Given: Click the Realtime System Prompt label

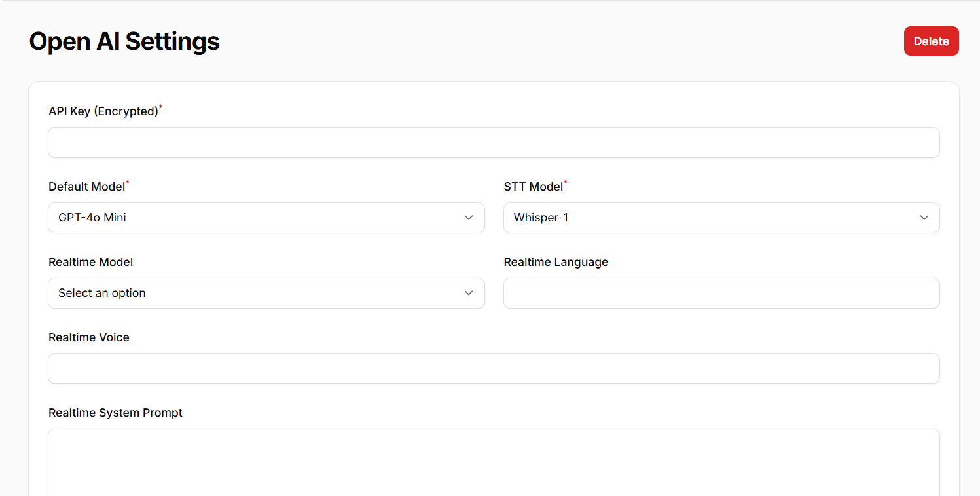Looking at the screenshot, I should (115, 413).
